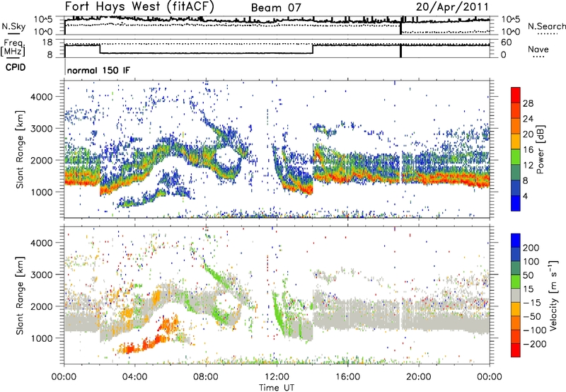This screenshot has height=392, width=566.
Task: Click the gray segment of the velocity colorbar
Action: point(516,296)
